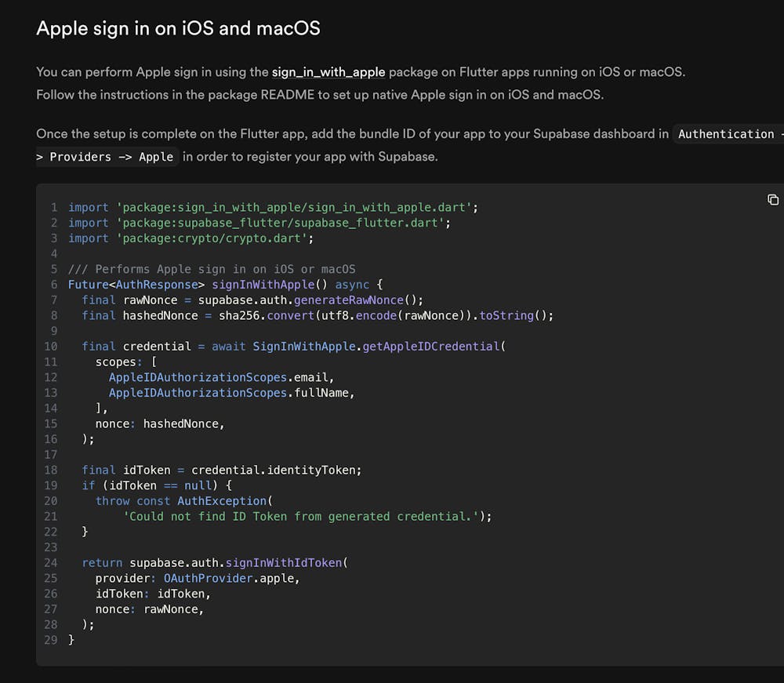The image size is (784, 683).
Task: Click the "Apple sign in on iOS and macOS" heading
Action: coord(178,28)
